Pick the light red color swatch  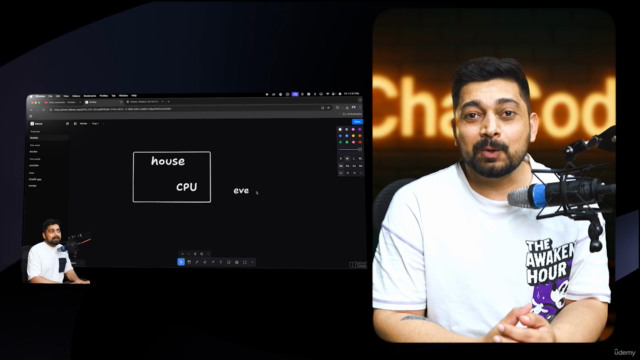pos(353,142)
